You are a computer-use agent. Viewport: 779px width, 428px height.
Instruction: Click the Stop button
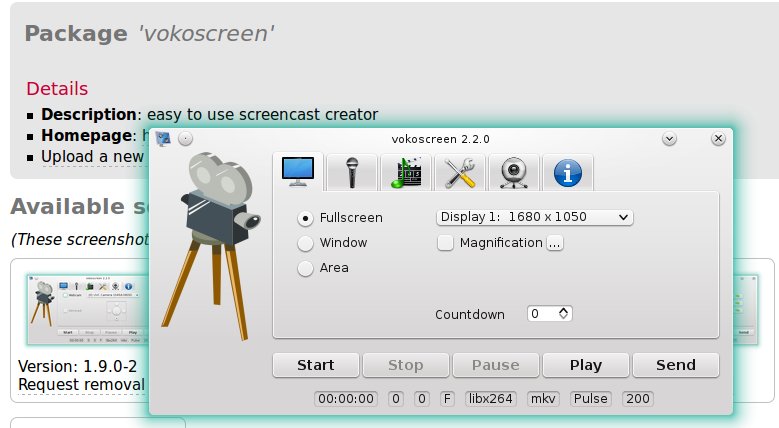coord(406,365)
